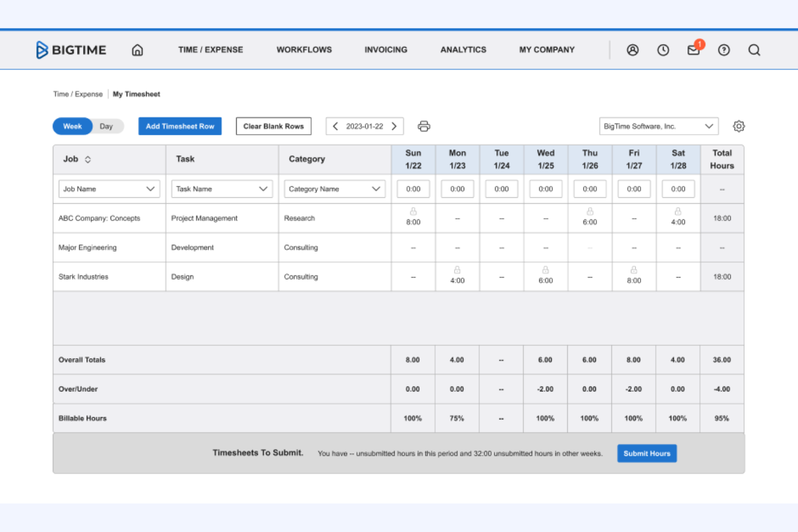Open timesheet settings gear icon

[739, 126]
